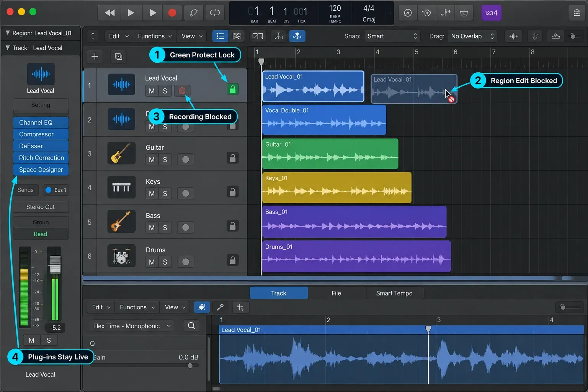Switch to the Smart Tempo tab
This screenshot has width=588, height=392.
pyautogui.click(x=394, y=293)
